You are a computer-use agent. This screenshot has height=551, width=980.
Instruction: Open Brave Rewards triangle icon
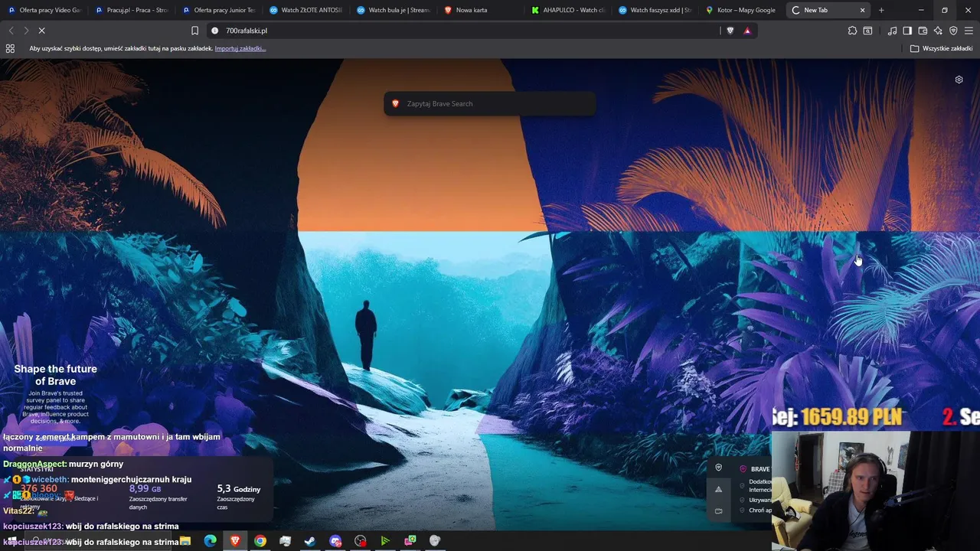point(747,31)
